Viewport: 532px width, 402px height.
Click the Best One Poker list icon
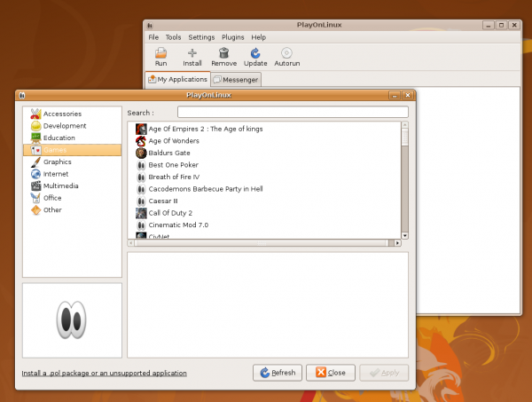tap(141, 165)
